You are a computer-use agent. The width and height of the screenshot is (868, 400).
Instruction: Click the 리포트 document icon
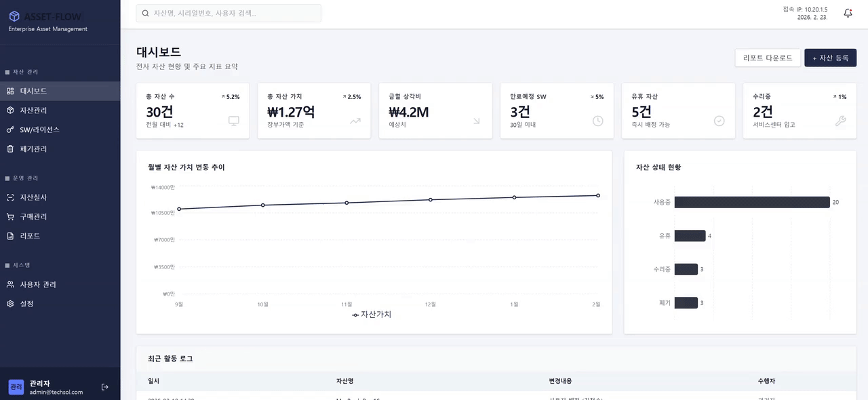click(9, 235)
